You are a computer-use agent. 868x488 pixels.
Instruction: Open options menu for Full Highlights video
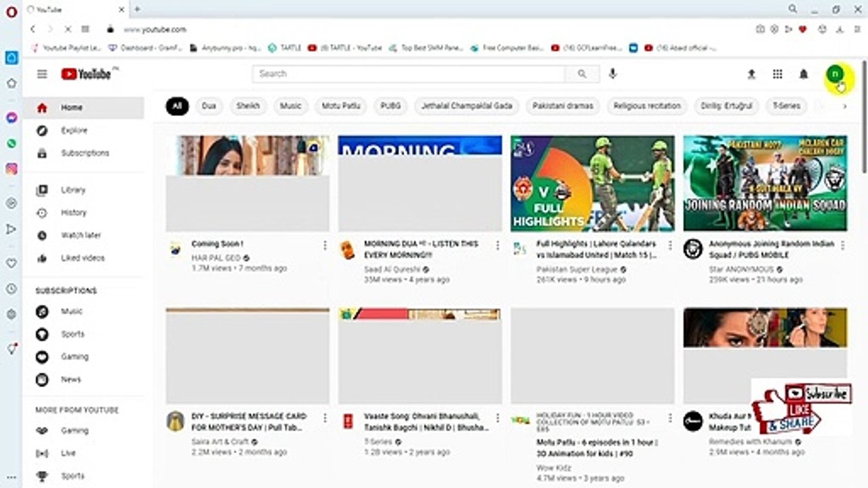point(670,245)
